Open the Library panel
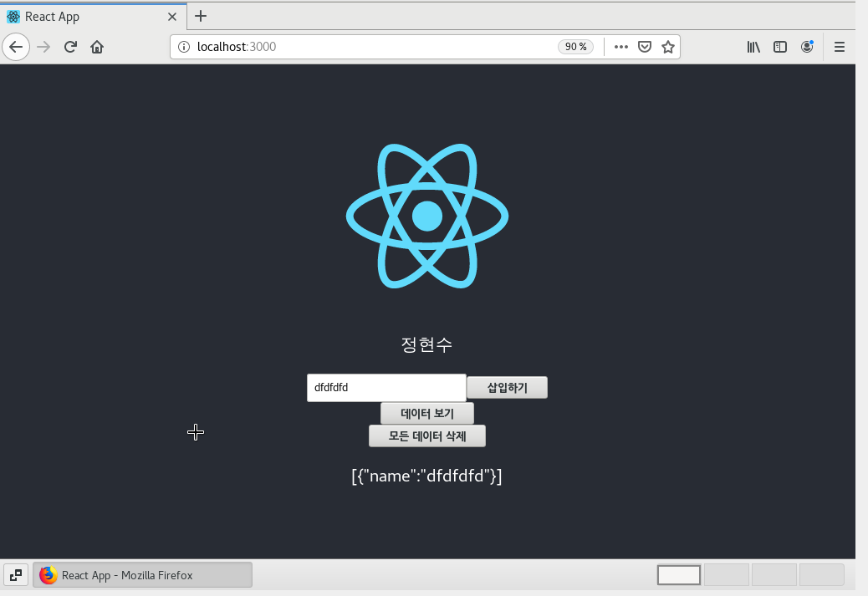 point(753,47)
